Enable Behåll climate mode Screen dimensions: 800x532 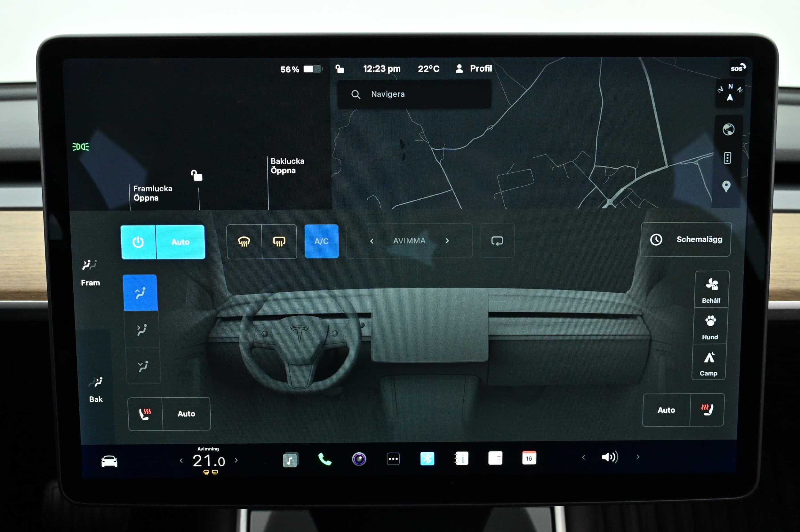[711, 290]
